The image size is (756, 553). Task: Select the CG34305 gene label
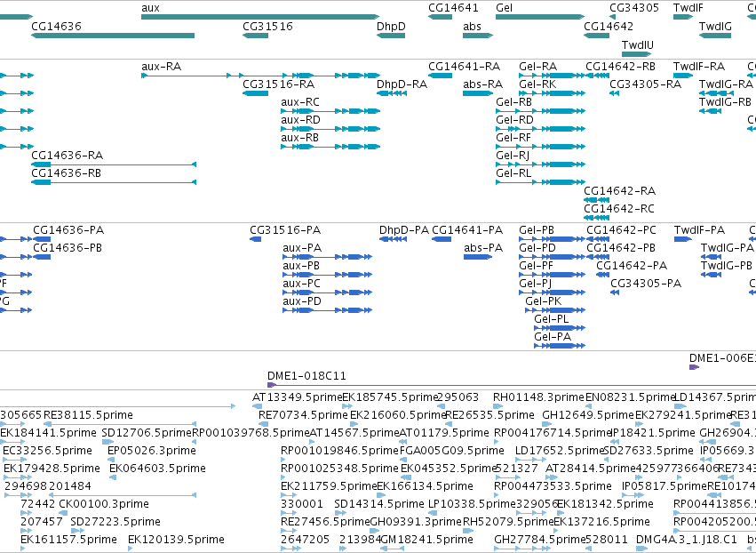634,8
